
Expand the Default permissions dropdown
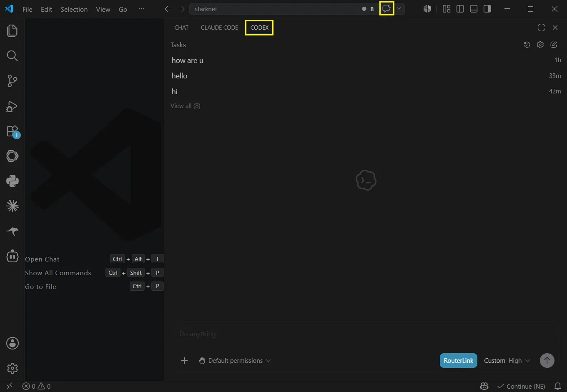coord(235,361)
